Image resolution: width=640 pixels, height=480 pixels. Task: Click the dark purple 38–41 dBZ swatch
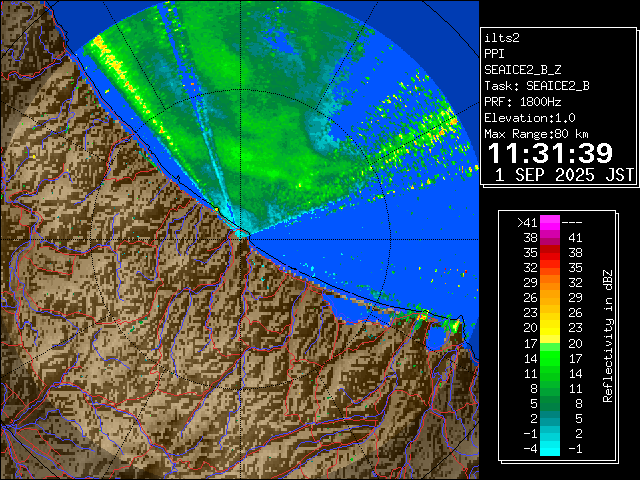click(x=550, y=238)
